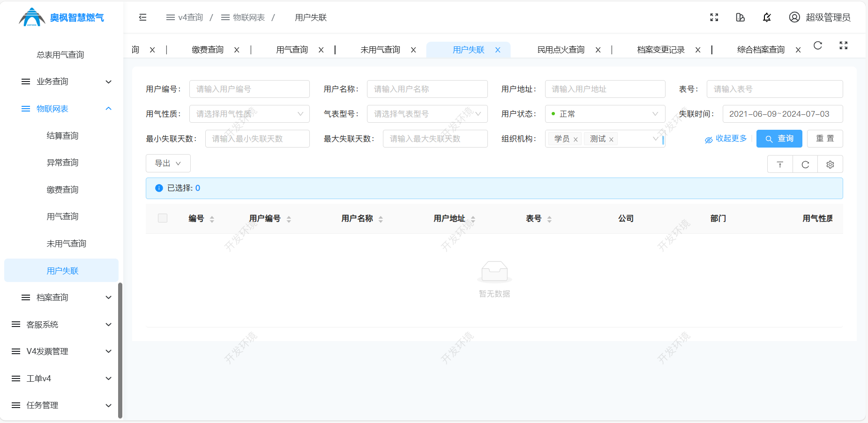The height and width of the screenshot is (423, 868).
Task: Expand V4发票管理 sidebar menu
Action: [61, 351]
